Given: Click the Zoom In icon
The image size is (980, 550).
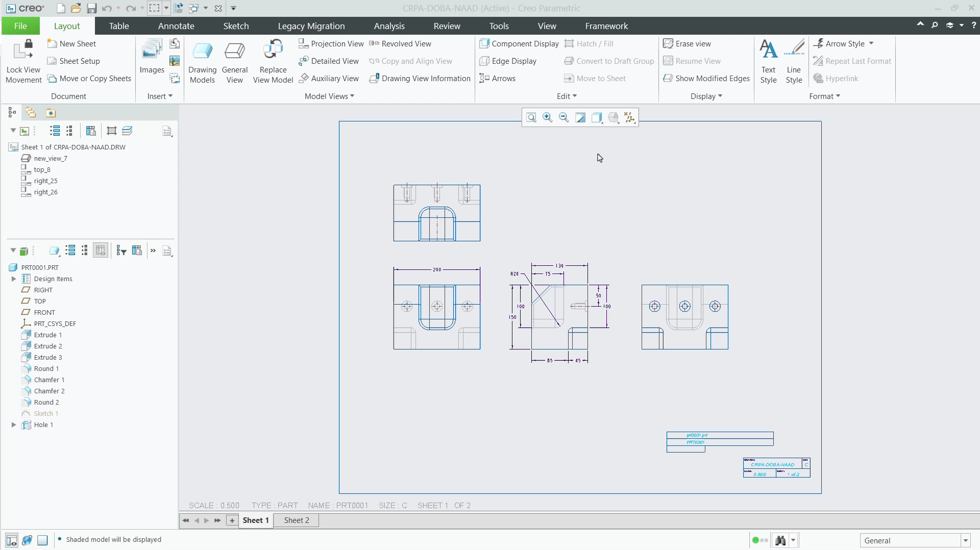Looking at the screenshot, I should click(x=548, y=118).
